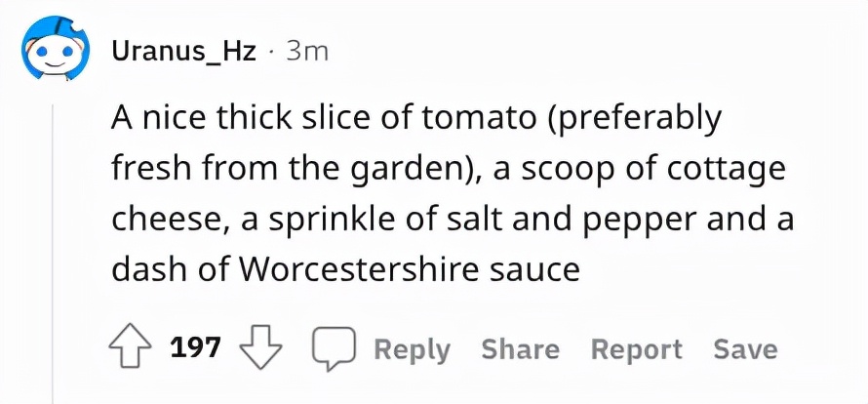Open Uranus_Hz user profile

184,52
